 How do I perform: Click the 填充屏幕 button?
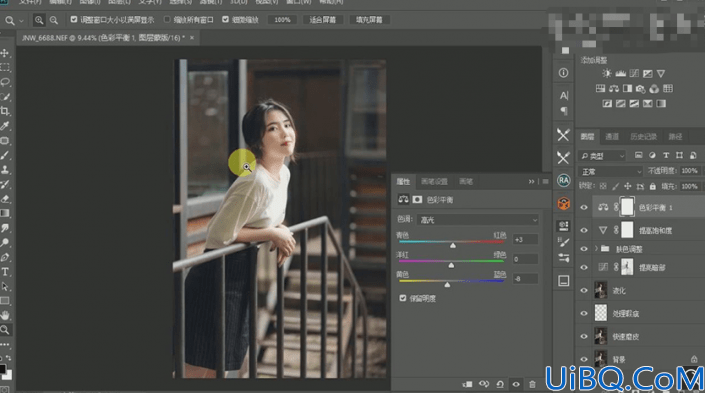pyautogui.click(x=370, y=20)
